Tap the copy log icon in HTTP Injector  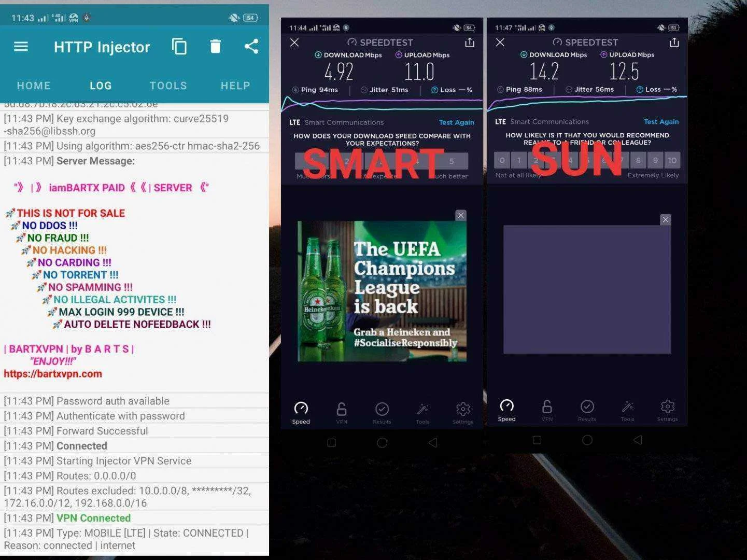[179, 47]
